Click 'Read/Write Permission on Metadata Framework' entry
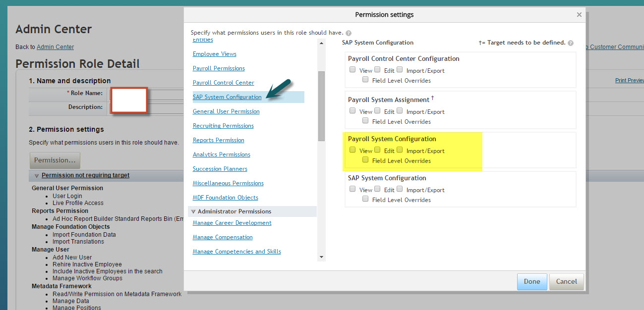Screen dimensions: 644x310 [117, 294]
